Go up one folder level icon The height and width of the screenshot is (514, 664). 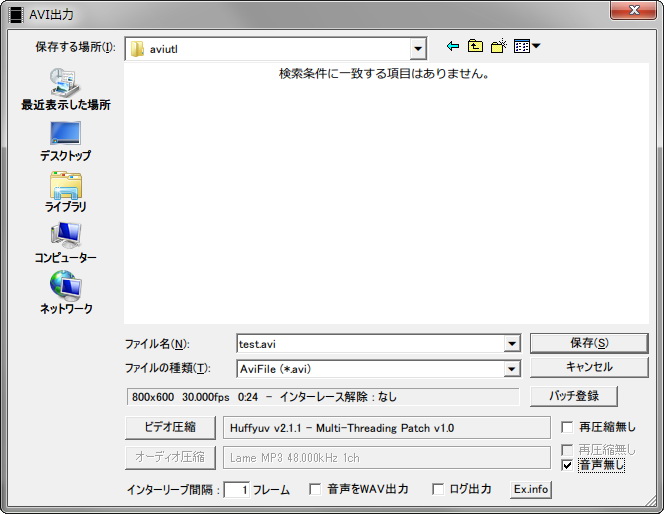coord(475,47)
